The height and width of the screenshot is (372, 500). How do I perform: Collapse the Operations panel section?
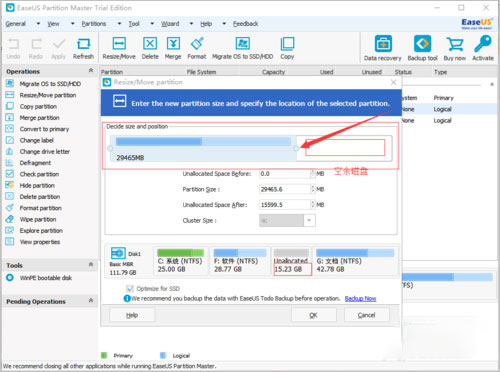point(91,71)
